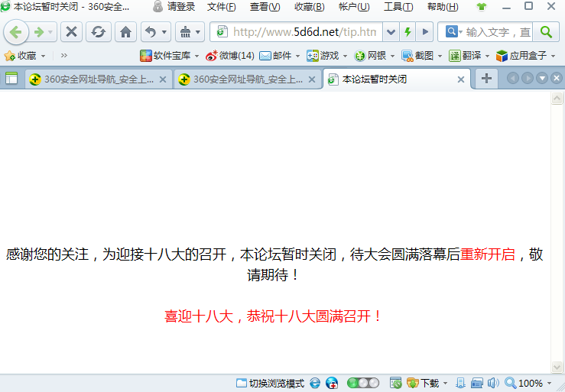Close the second 360安全网址导航 tab
This screenshot has width=565, height=392.
(312, 79)
